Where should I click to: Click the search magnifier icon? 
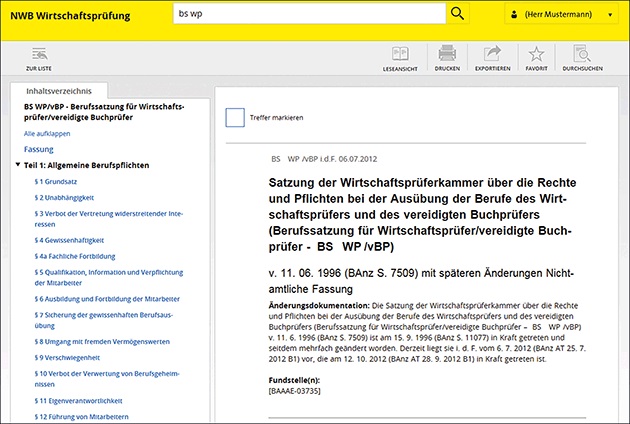coord(458,14)
